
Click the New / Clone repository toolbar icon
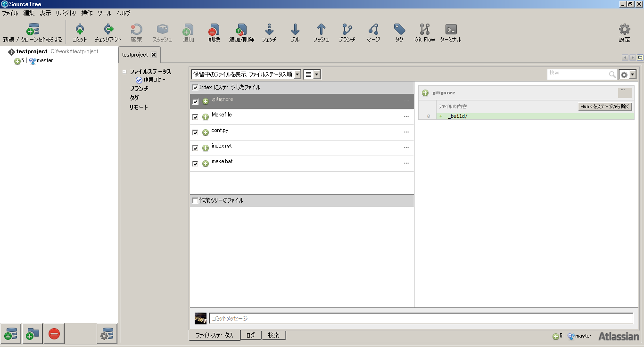[x=33, y=30]
